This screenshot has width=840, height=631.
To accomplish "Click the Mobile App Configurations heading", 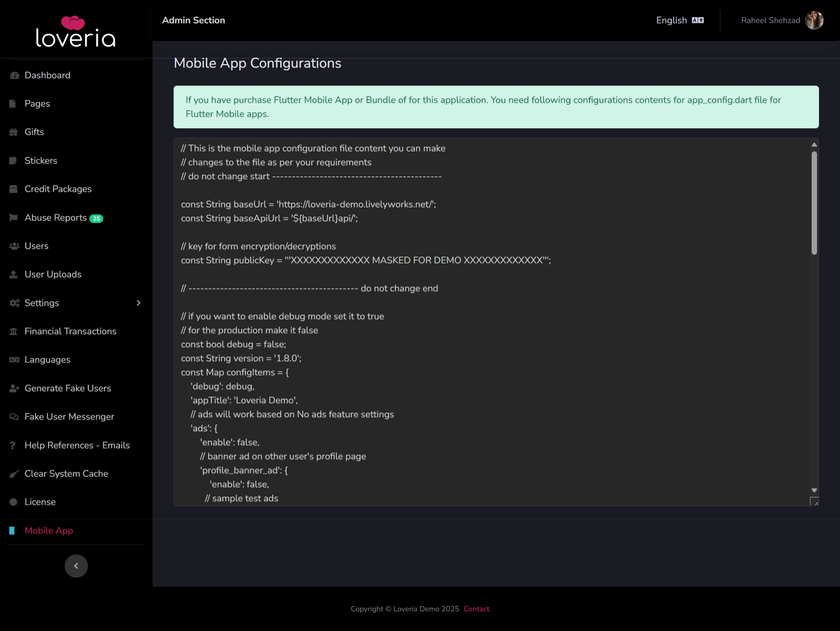I will [257, 63].
